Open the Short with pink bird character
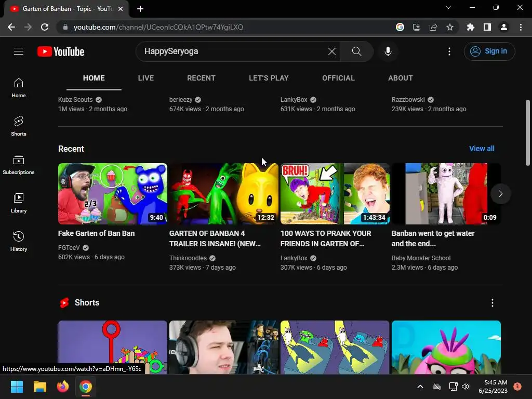Screen dimensions: 532x399 446,347
